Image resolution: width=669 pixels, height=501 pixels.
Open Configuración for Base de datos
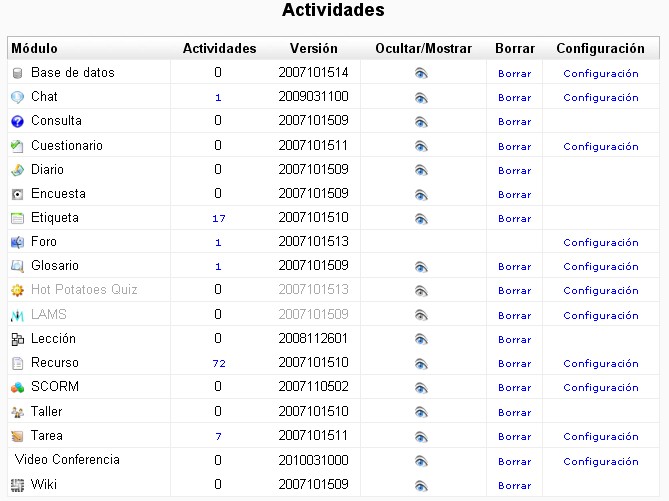(600, 74)
